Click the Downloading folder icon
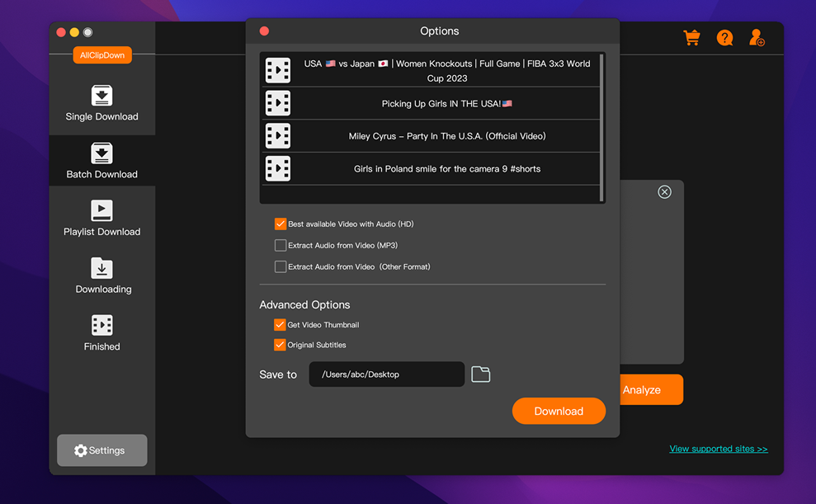 click(x=102, y=268)
